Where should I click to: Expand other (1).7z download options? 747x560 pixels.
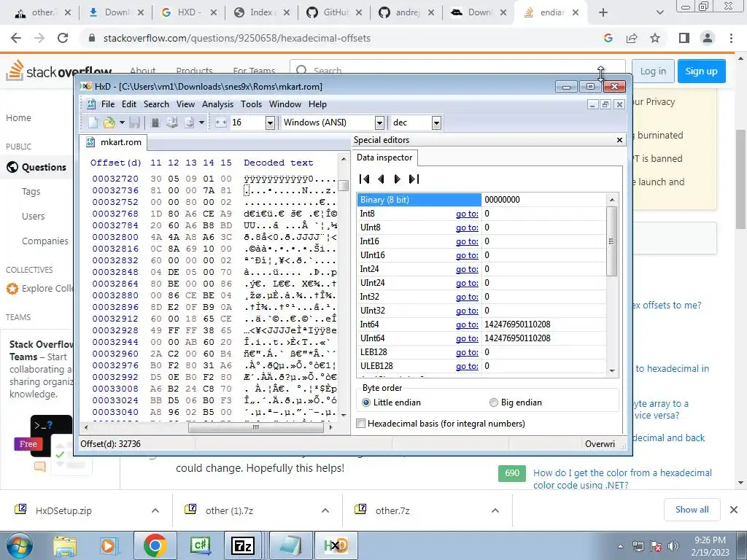[325, 510]
